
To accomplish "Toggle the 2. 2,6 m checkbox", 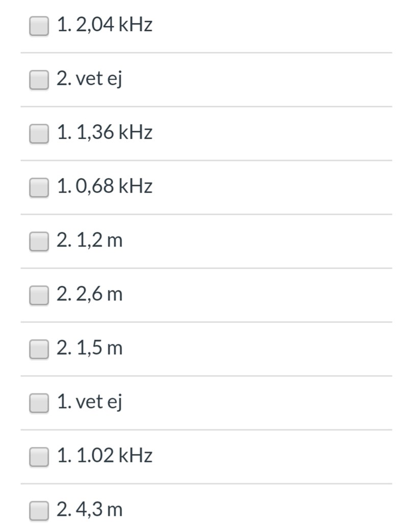I will point(39,295).
